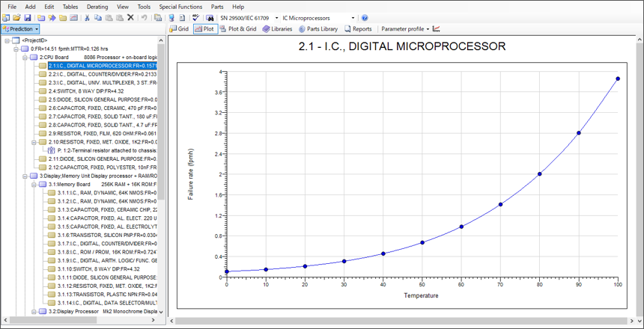This screenshot has width=644, height=329.
Task: Click the chart icon after Parameter profile
Action: (437, 29)
